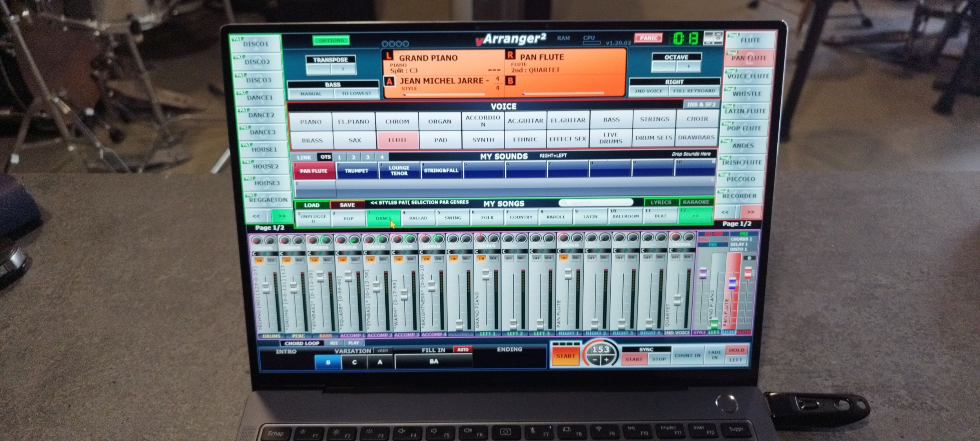Click the right knob on DRUMS mixer strip
Screen dimensions: 980x441
270,240
